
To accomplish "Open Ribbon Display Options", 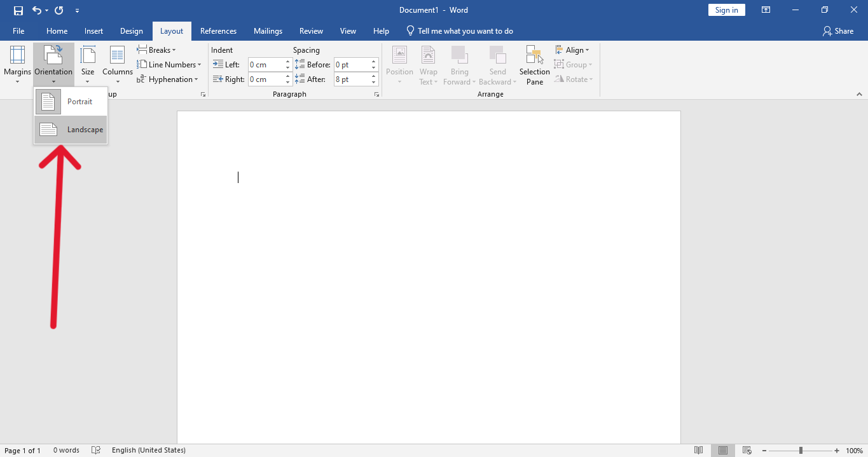I will 766,10.
